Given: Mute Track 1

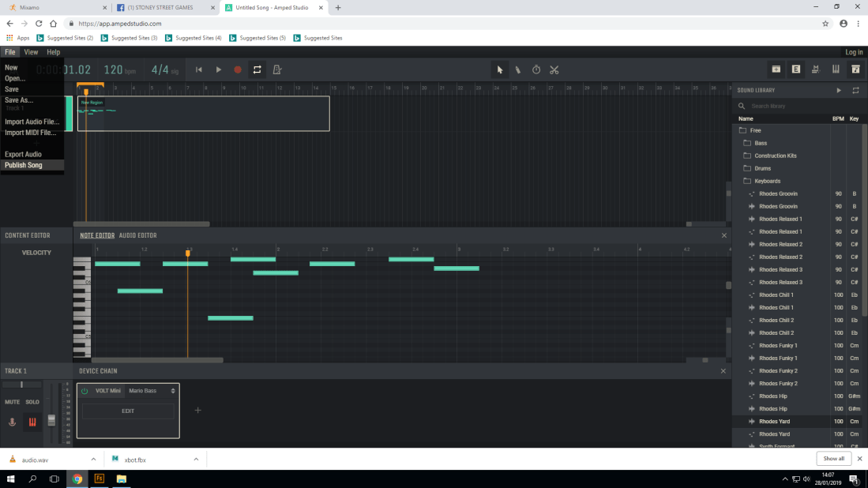Looking at the screenshot, I should click(12, 402).
